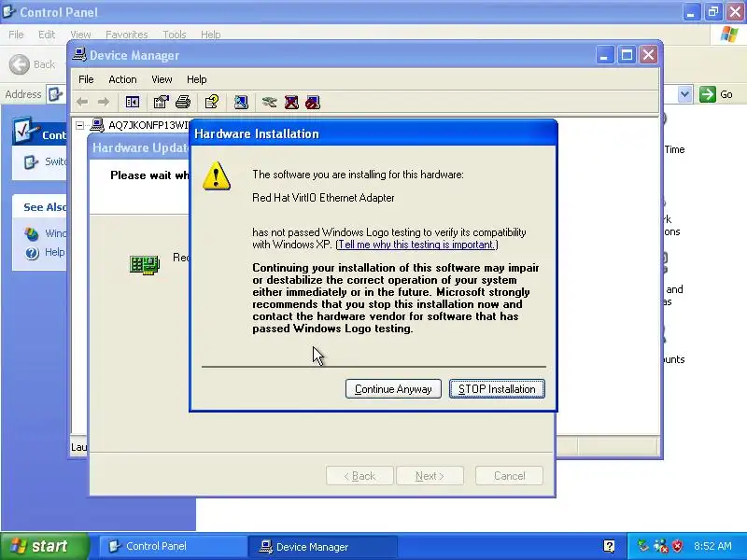Select the computer icon beside AQ7JKONFP13WI
This screenshot has height=560, width=747.
(97, 125)
